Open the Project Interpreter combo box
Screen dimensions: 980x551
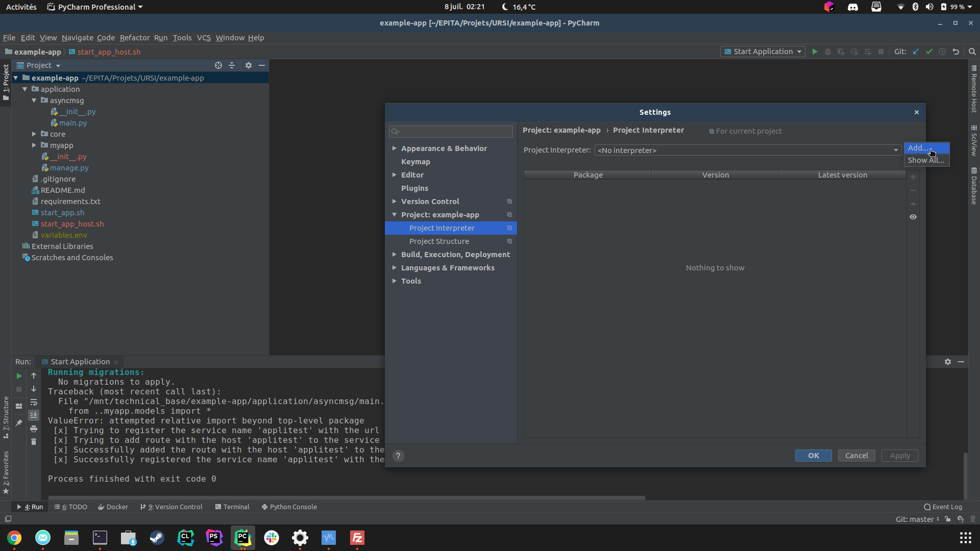[748, 150]
